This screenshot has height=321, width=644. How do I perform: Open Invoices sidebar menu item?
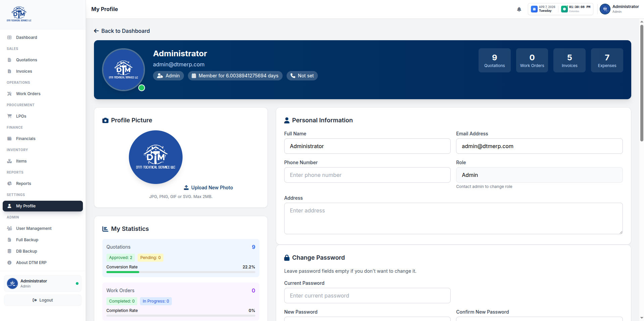[x=43, y=71]
